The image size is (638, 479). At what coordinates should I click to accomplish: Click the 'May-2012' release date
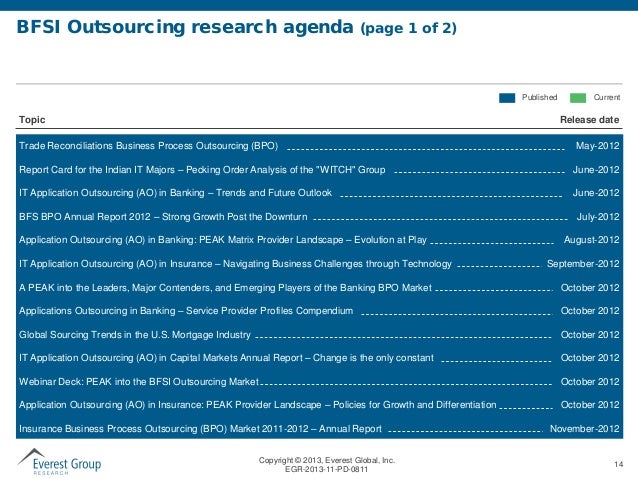597,146
